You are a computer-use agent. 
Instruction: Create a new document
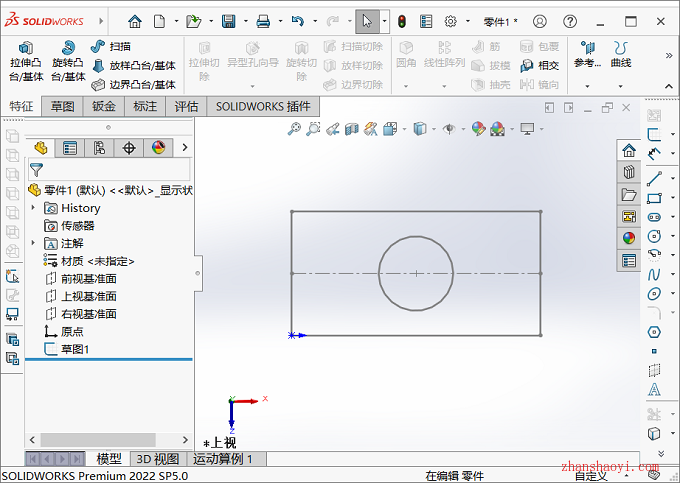[x=160, y=21]
